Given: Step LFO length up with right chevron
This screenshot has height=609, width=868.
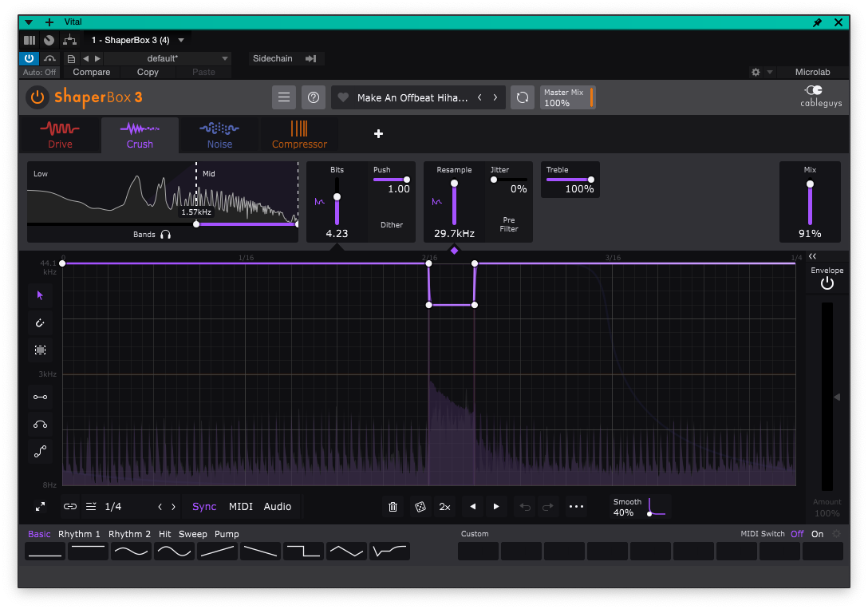Looking at the screenshot, I should tap(173, 507).
